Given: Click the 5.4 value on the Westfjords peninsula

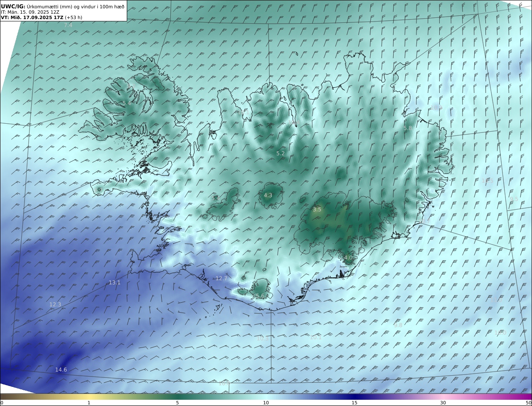Looking at the screenshot, I should (127, 103).
